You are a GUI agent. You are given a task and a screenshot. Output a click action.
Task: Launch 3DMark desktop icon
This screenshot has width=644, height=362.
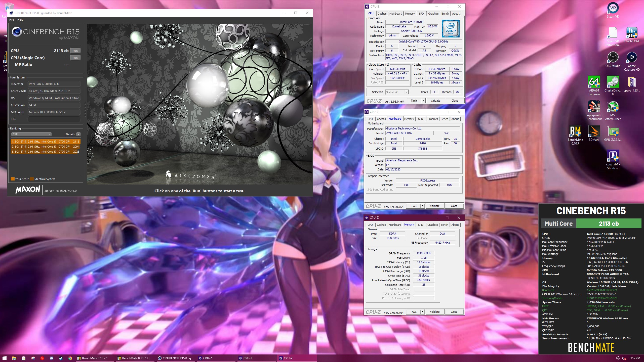(x=594, y=133)
